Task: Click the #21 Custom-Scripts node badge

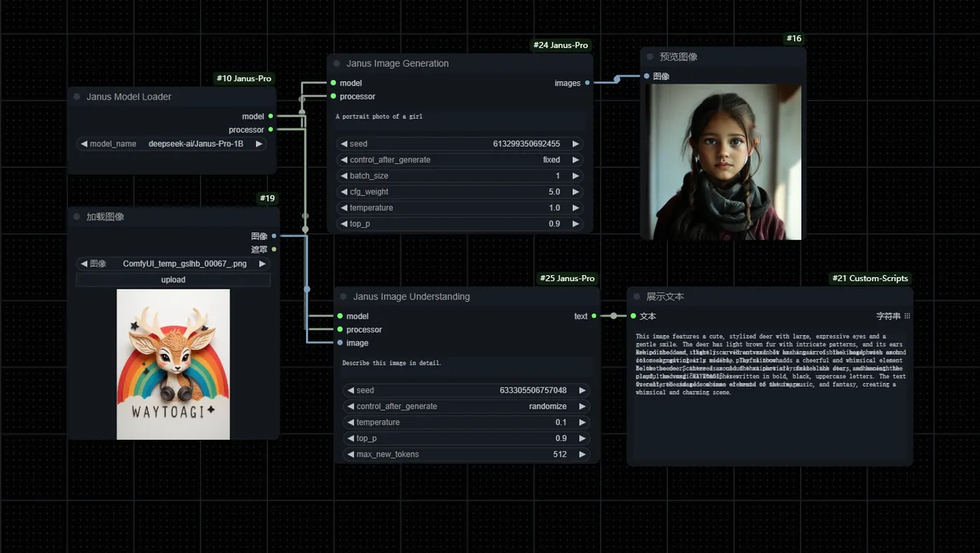Action: 871,279
